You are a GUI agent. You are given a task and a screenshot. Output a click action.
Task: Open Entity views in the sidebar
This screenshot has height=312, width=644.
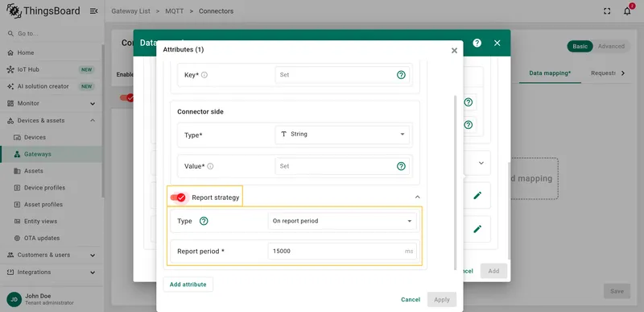[x=51, y=221]
